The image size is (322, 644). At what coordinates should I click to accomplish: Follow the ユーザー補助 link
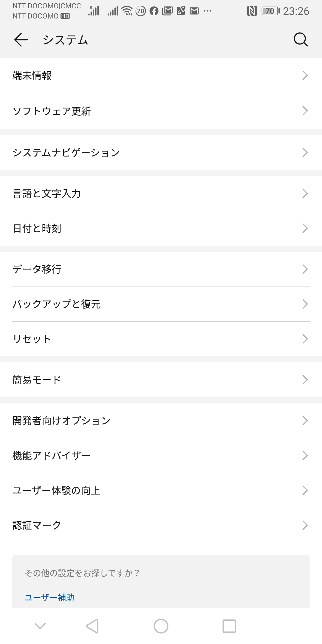[49, 597]
